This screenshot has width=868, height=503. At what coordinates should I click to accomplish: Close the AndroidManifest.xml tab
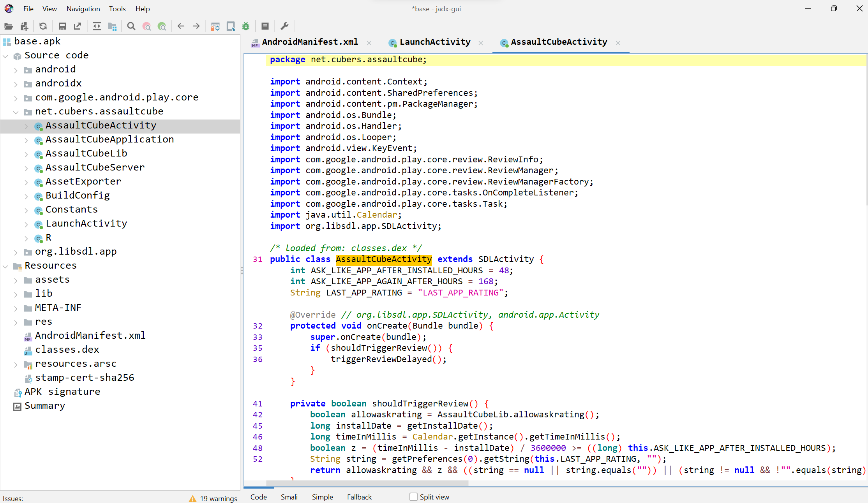point(369,43)
